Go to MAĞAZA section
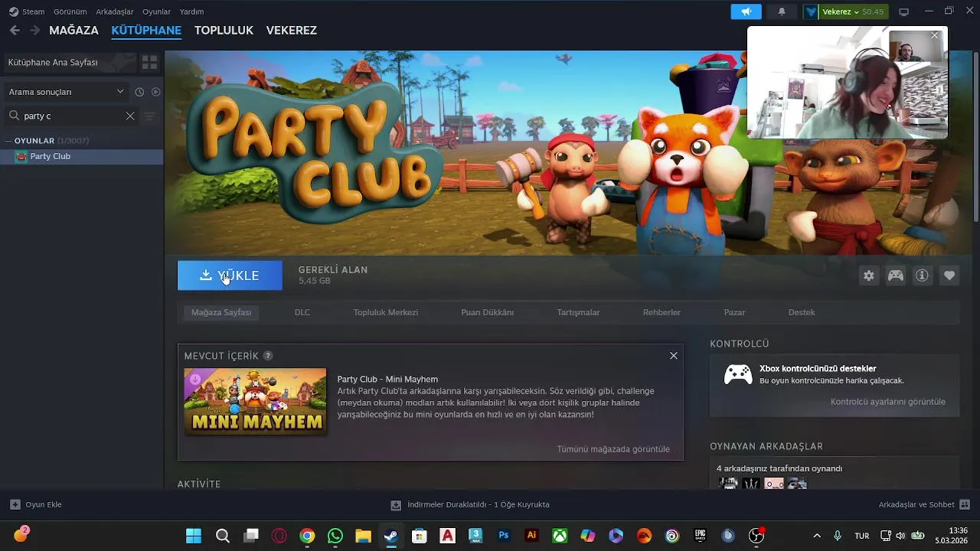Viewport: 980px width, 551px height. click(73, 31)
